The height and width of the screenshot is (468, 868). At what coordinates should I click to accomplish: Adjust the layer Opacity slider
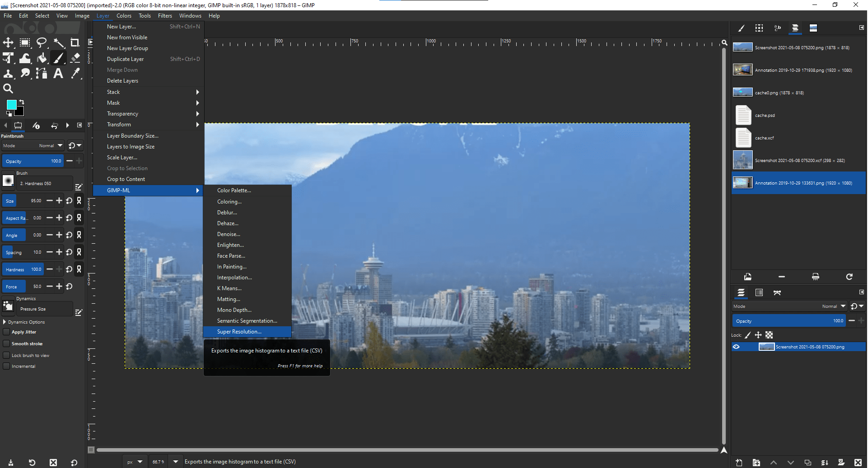[x=789, y=321]
